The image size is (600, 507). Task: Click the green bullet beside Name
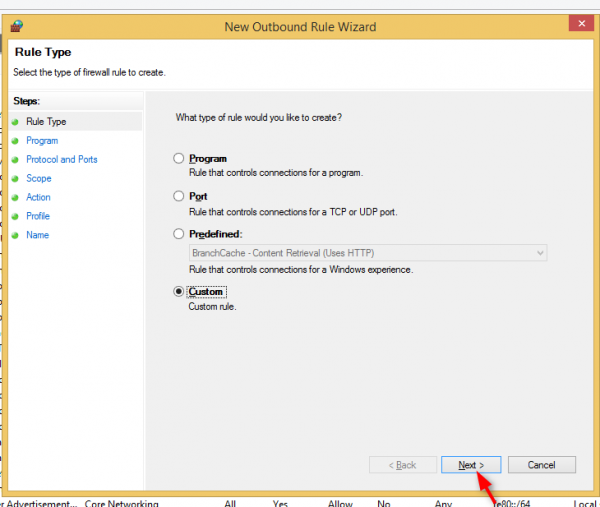[15, 235]
